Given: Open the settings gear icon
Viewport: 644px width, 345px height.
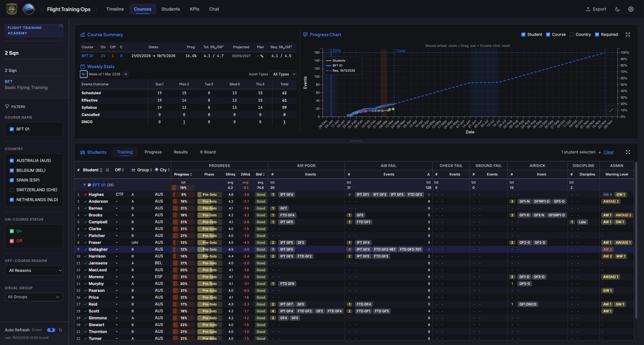Looking at the screenshot, I should click(x=631, y=9).
